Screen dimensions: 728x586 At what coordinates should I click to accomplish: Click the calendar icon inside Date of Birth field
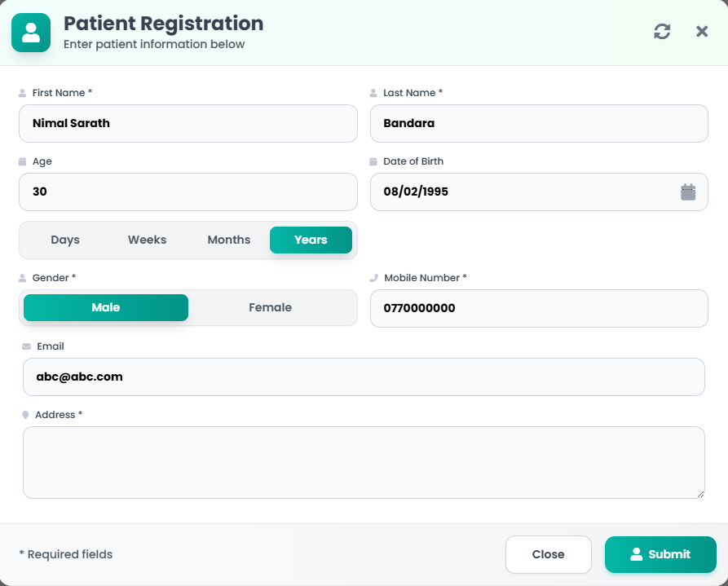[688, 192]
